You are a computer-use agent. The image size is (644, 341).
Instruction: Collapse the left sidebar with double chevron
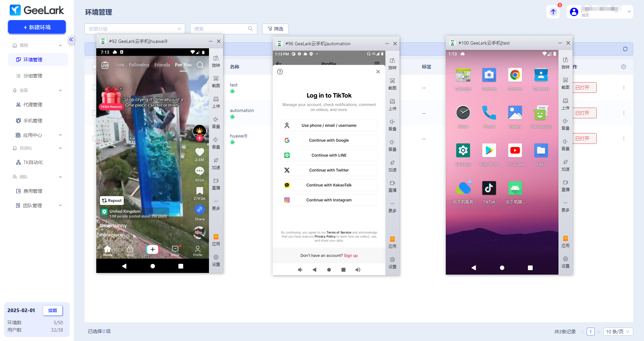coord(71,40)
